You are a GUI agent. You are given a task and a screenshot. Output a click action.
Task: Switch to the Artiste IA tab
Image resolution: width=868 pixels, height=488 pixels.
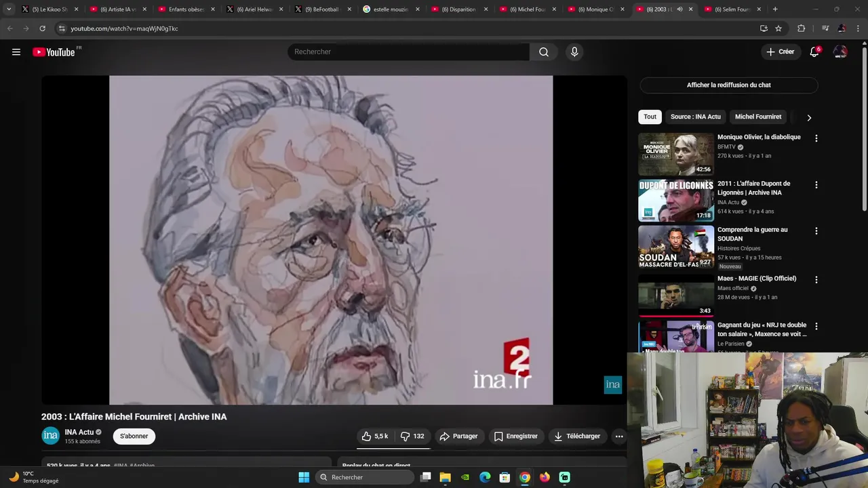(118, 9)
